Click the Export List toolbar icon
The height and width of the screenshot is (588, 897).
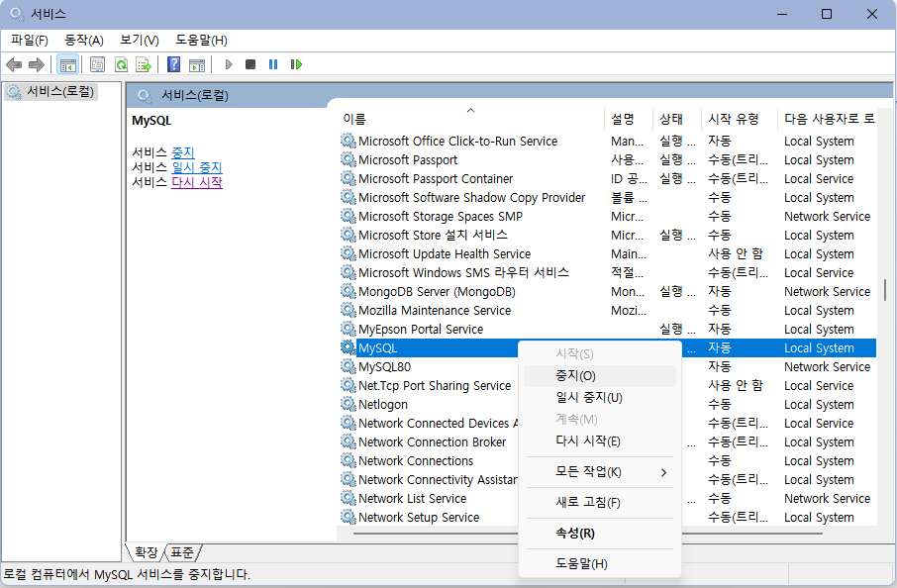click(143, 64)
